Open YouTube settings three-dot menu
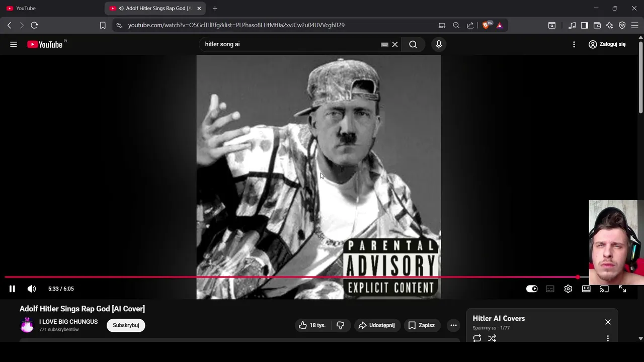 (574, 44)
